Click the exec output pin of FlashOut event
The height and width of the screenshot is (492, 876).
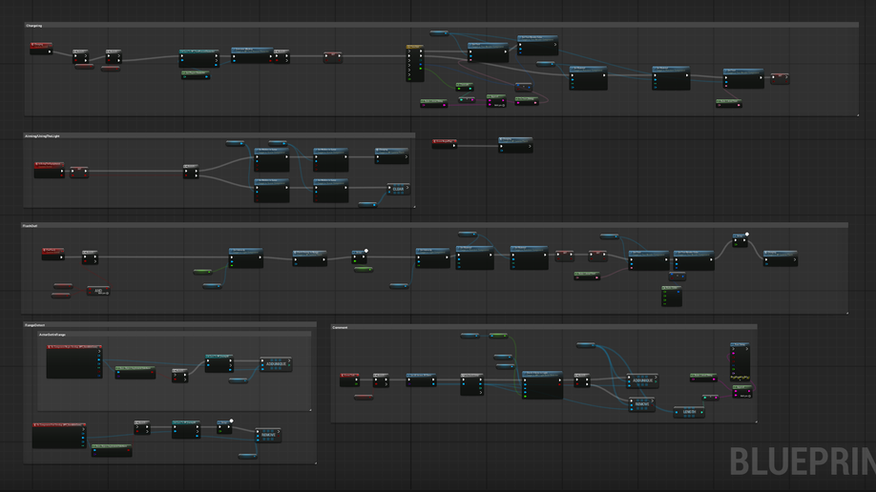pyautogui.click(x=61, y=257)
